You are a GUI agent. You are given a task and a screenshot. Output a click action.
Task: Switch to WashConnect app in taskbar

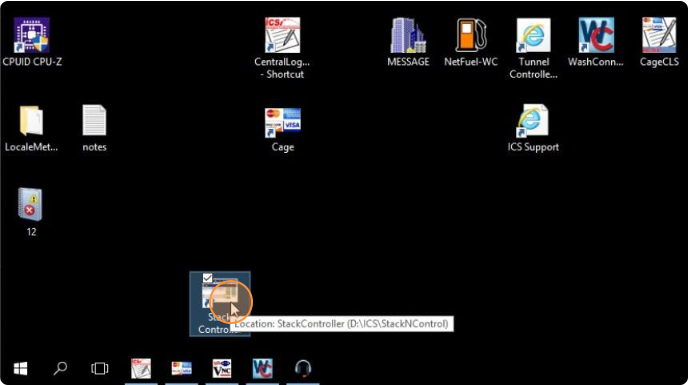point(262,368)
